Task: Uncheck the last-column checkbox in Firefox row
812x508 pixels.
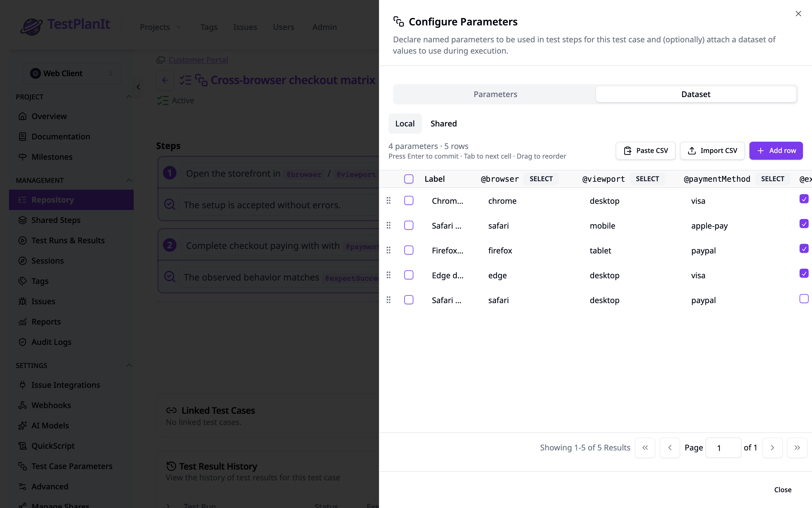Action: click(804, 249)
